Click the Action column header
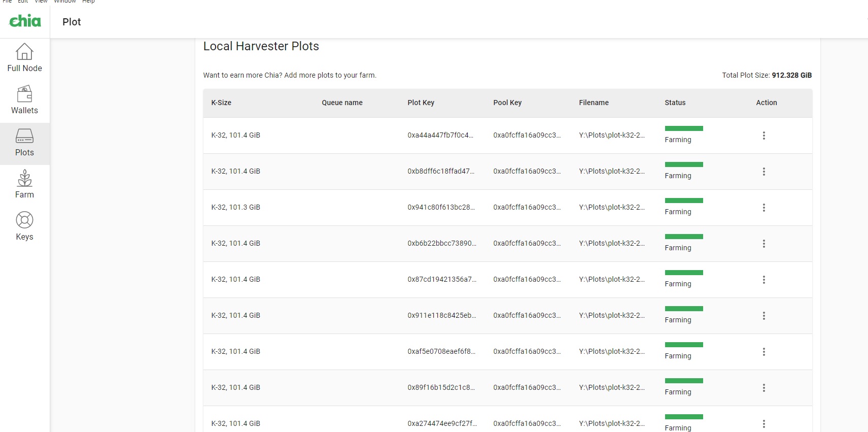Screen dimensions: 868x432 [766, 103]
